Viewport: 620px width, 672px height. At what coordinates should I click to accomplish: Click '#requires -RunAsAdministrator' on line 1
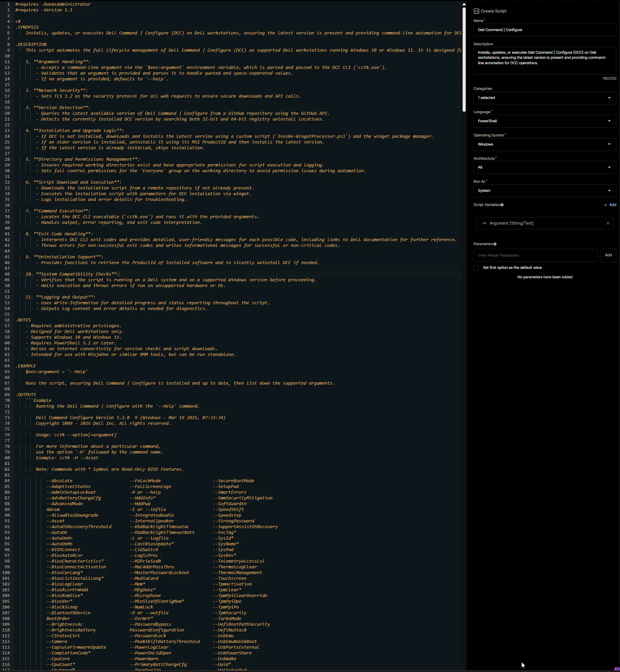[x=53, y=4]
